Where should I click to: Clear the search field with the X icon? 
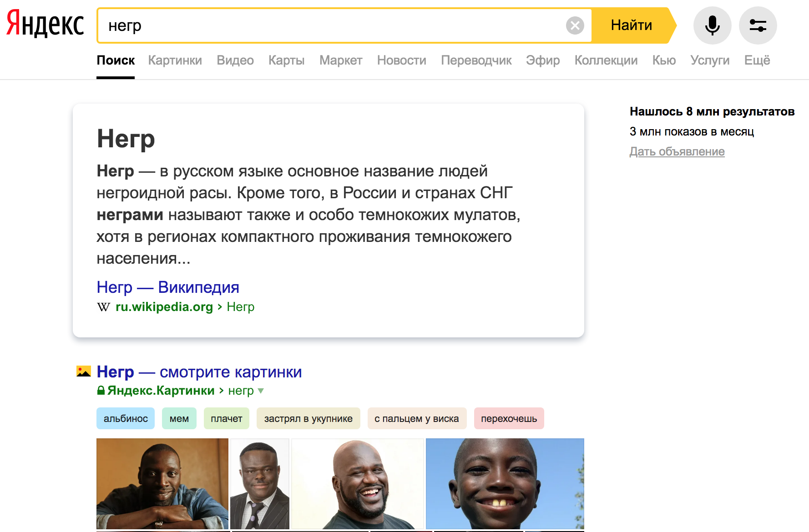pyautogui.click(x=575, y=25)
